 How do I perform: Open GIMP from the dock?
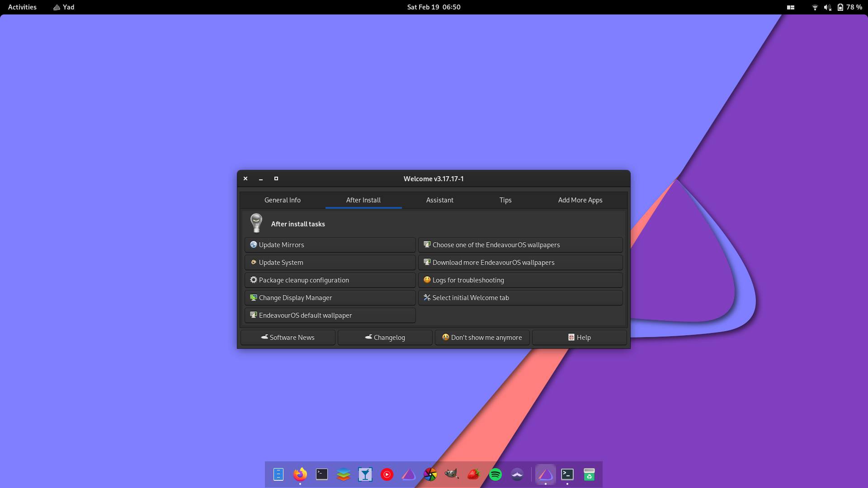coord(452,474)
